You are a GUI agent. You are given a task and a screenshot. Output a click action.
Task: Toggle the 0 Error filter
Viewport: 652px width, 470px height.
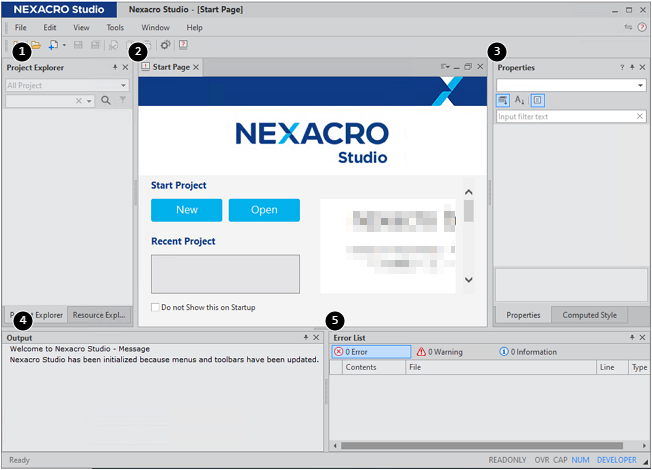pos(370,352)
